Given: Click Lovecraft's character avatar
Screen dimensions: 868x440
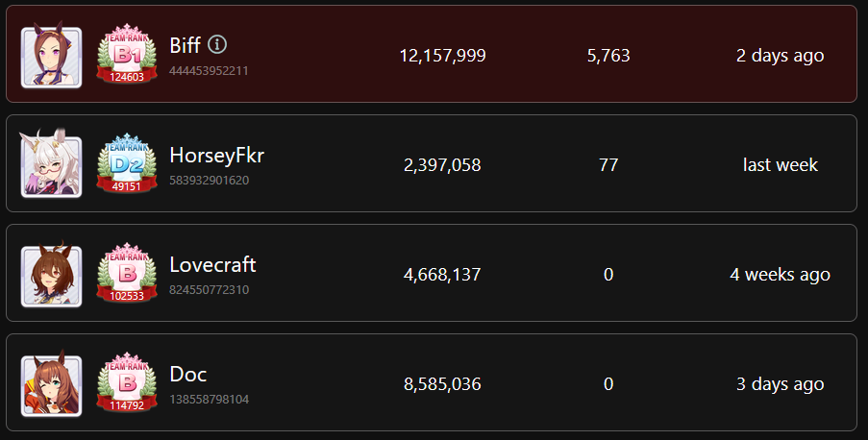Looking at the screenshot, I should tap(51, 277).
